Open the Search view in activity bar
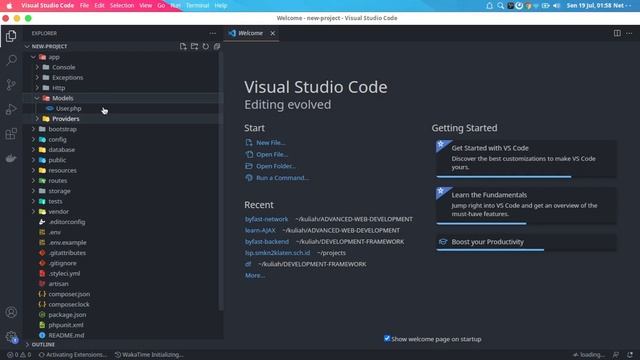Viewport: 640px width, 360px height. (11, 60)
